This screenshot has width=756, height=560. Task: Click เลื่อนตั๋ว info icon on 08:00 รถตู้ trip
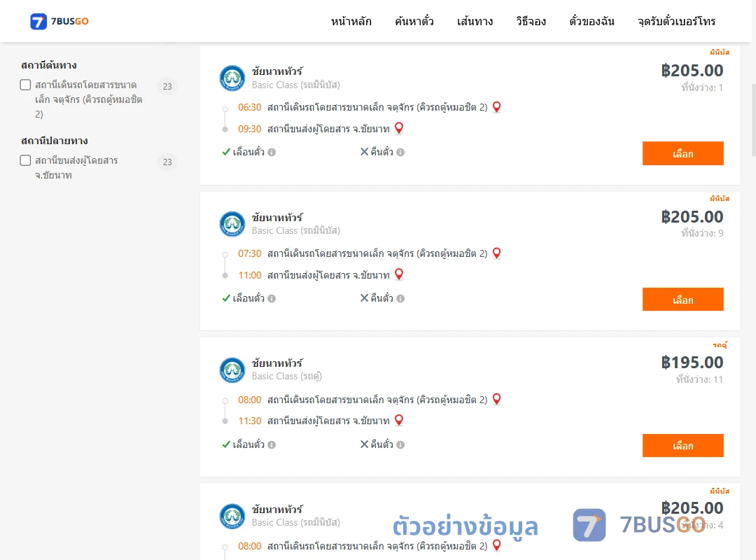point(272,444)
